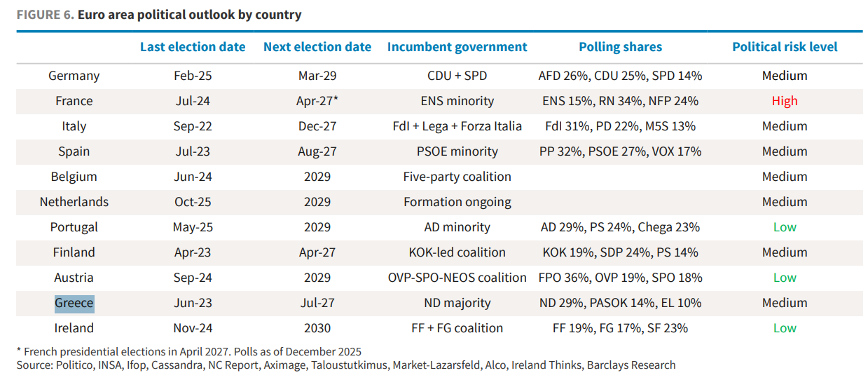The width and height of the screenshot is (868, 380).
Task: Click the "Last election date" column header
Action: (193, 47)
